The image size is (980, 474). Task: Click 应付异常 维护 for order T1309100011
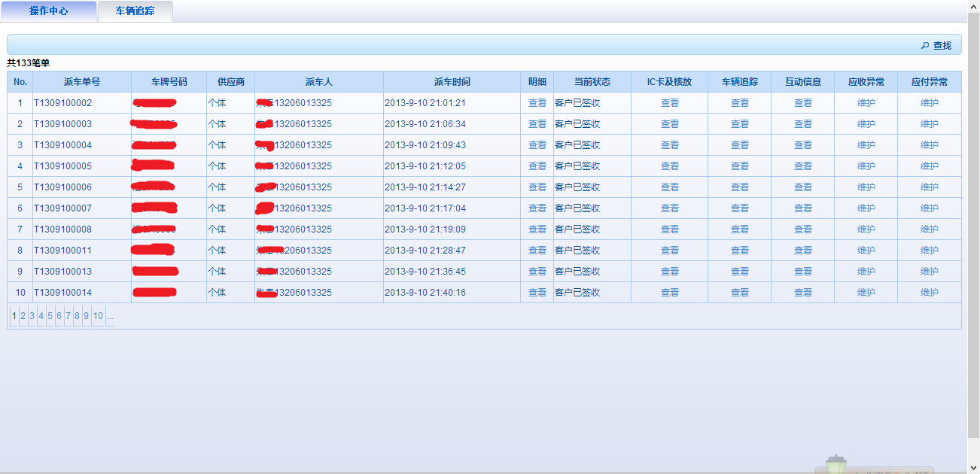click(x=929, y=251)
